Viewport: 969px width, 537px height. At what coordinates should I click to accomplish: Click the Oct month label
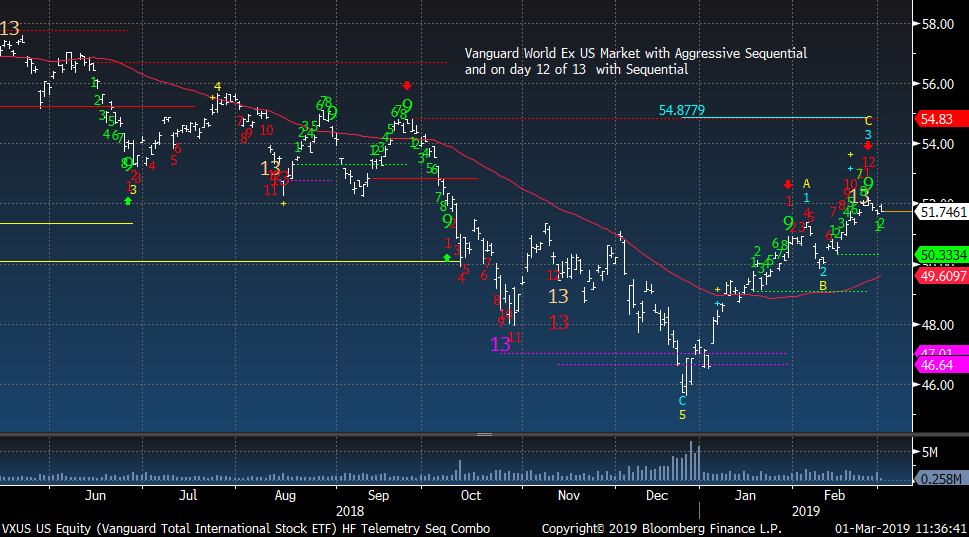point(470,496)
